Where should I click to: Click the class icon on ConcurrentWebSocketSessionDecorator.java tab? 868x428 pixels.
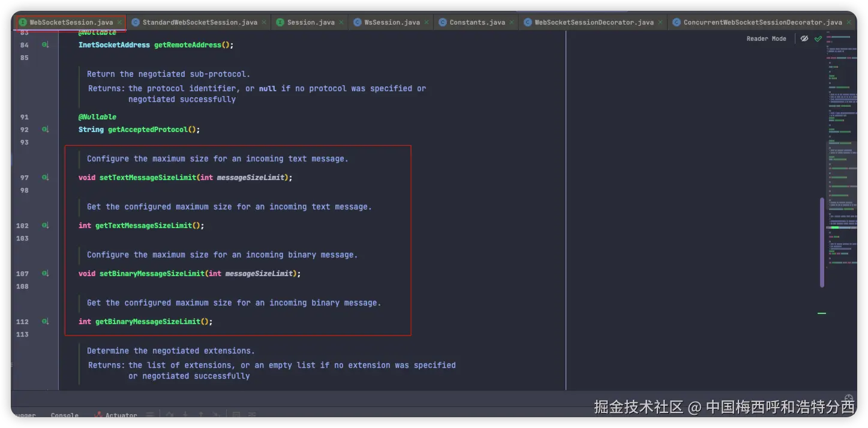click(x=677, y=22)
